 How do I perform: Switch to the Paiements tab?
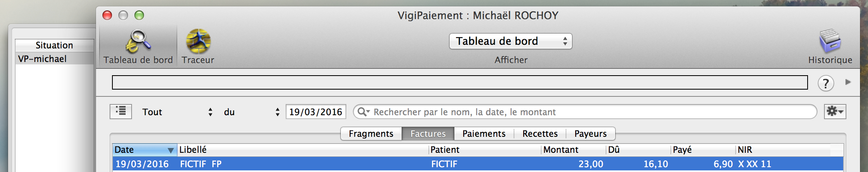[484, 134]
